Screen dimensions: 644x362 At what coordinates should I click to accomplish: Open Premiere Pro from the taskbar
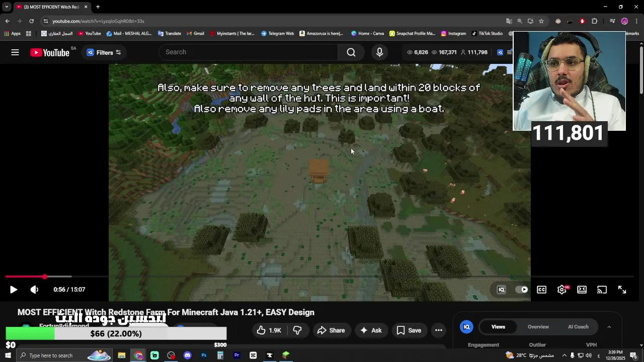point(236,355)
